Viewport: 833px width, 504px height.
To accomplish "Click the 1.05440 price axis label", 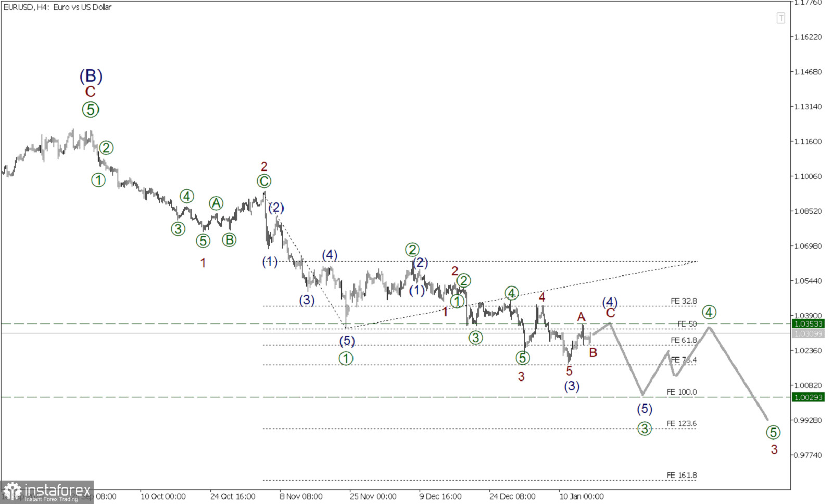I will [x=807, y=281].
